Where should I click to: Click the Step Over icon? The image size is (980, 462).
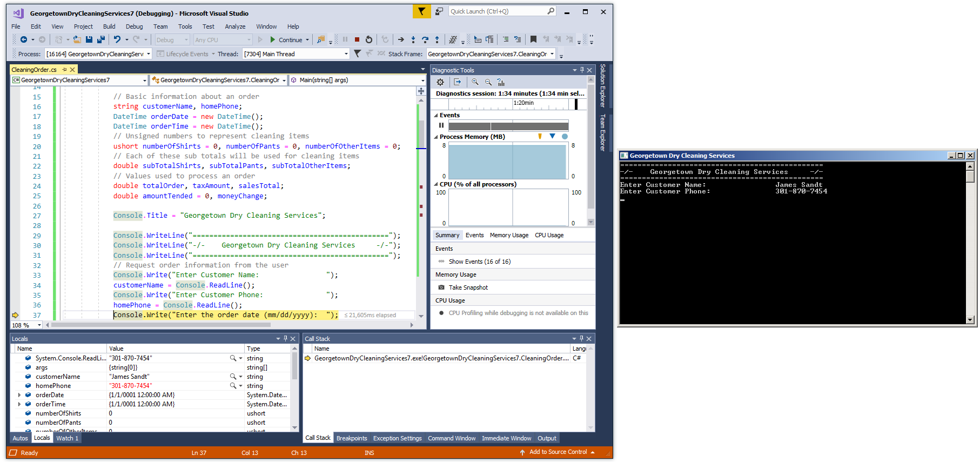point(425,39)
